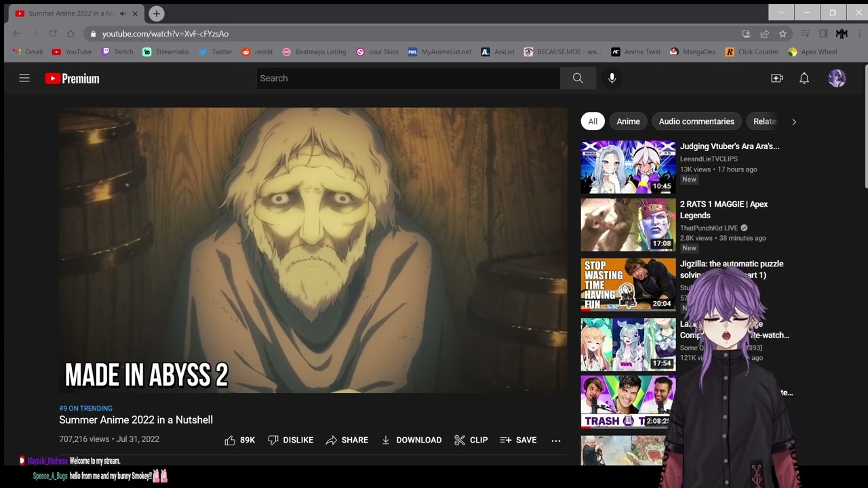
Task: Close the Summer Anime 2022 tab
Action: tap(135, 14)
